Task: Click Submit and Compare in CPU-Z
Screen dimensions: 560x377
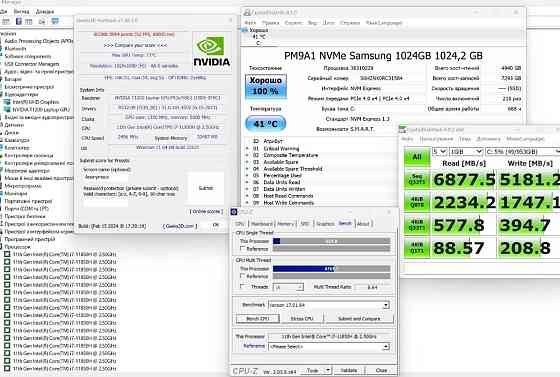Action: 359,318
